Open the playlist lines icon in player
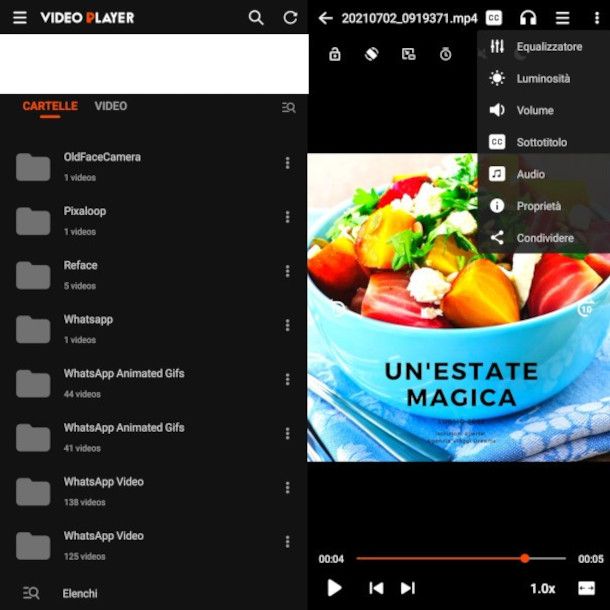 [562, 18]
